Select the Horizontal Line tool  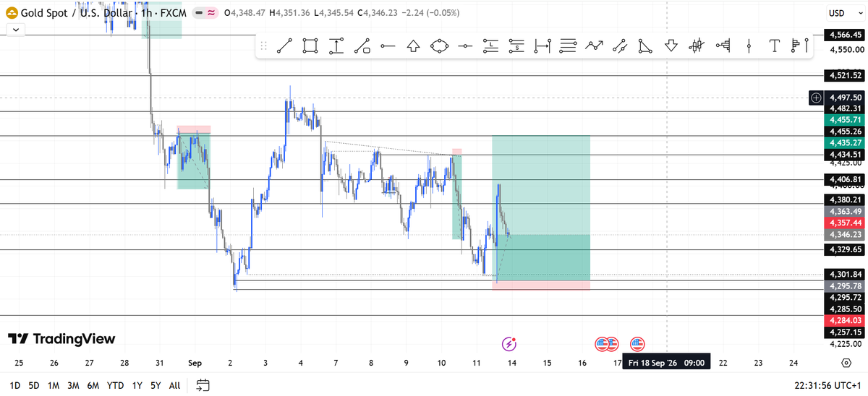[x=465, y=46]
